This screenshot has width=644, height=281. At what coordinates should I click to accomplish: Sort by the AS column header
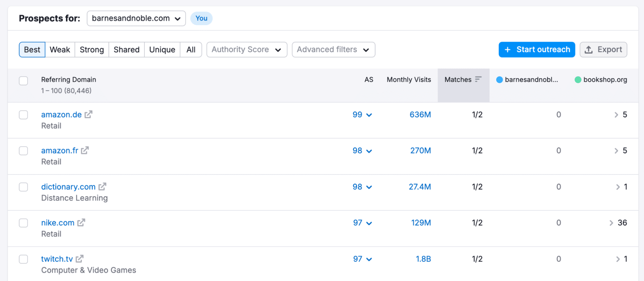tap(369, 80)
